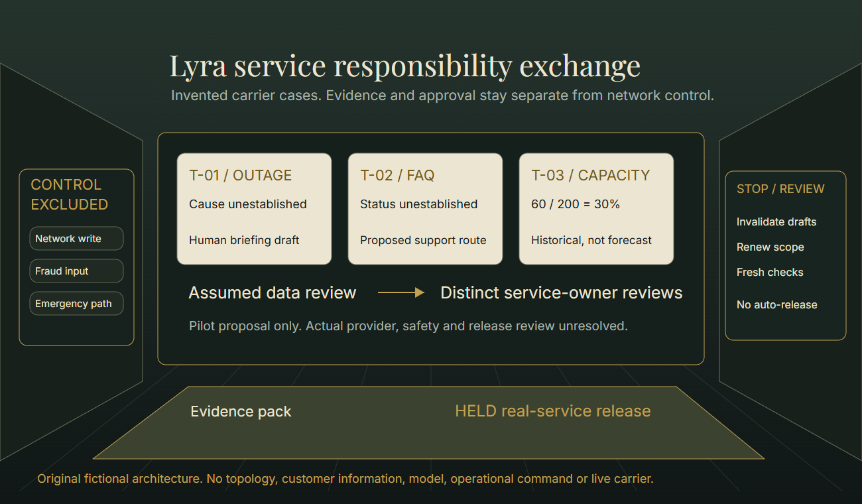Click the "CONTROL EXCLUDED" panel heading
The height and width of the screenshot is (504, 862).
(70, 194)
